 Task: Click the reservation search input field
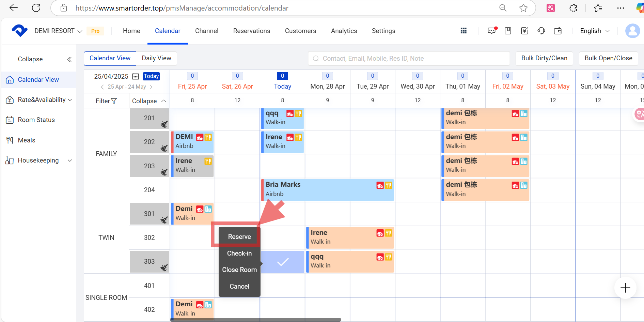click(409, 59)
